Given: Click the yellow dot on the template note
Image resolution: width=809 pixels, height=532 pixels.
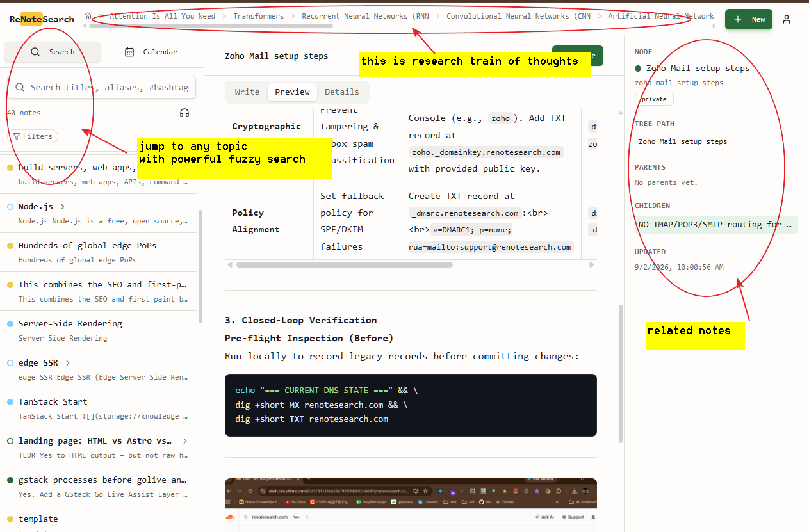Looking at the screenshot, I should coord(10,519).
